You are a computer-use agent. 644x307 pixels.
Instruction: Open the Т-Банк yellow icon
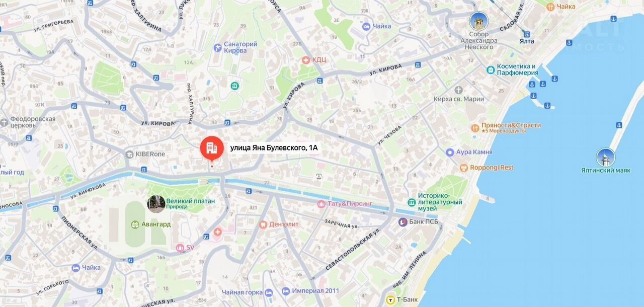pos(390,300)
